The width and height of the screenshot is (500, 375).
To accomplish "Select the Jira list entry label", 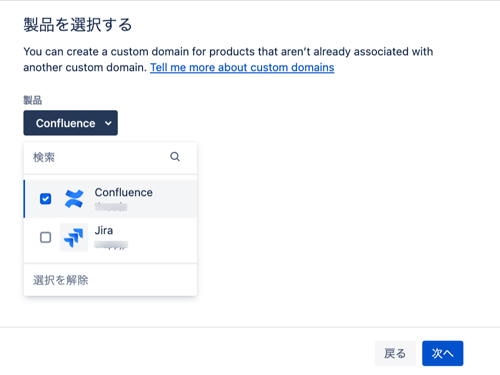I will point(104,230).
